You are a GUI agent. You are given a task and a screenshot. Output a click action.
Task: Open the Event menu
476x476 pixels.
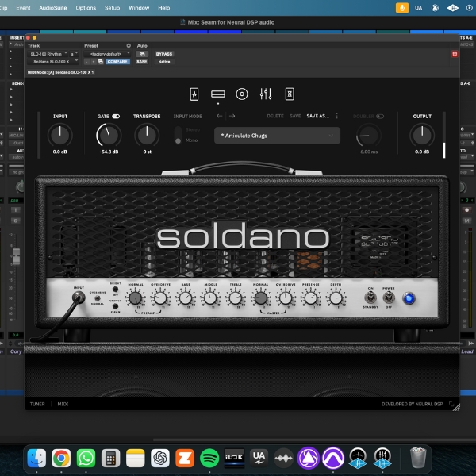pyautogui.click(x=23, y=8)
